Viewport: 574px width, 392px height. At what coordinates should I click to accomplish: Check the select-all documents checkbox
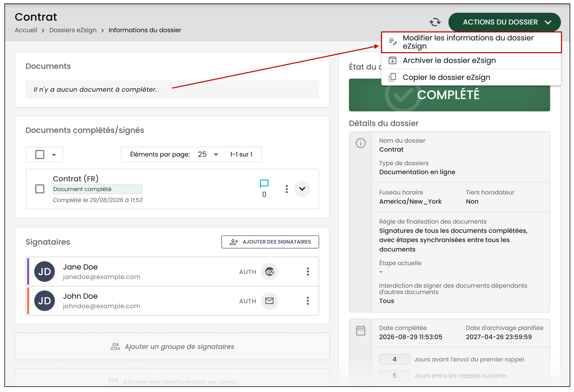(40, 155)
